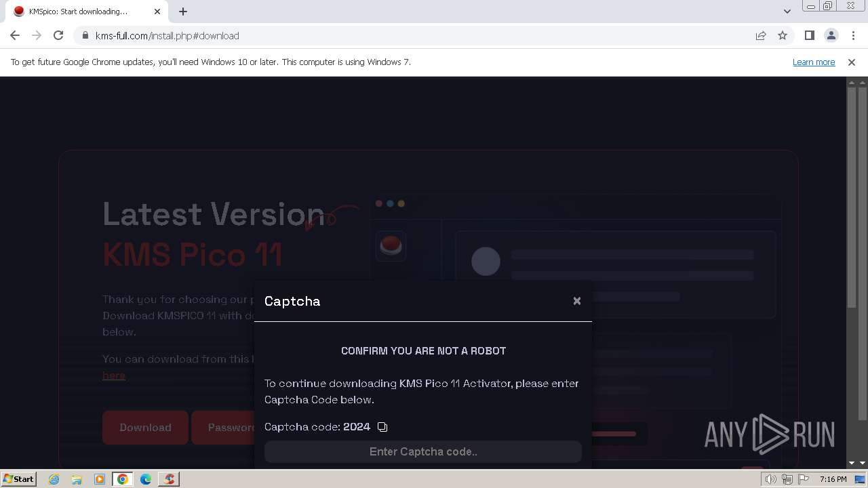This screenshot has height=488, width=868.
Task: Open the red-ring app taskbar icon
Action: [x=169, y=479]
